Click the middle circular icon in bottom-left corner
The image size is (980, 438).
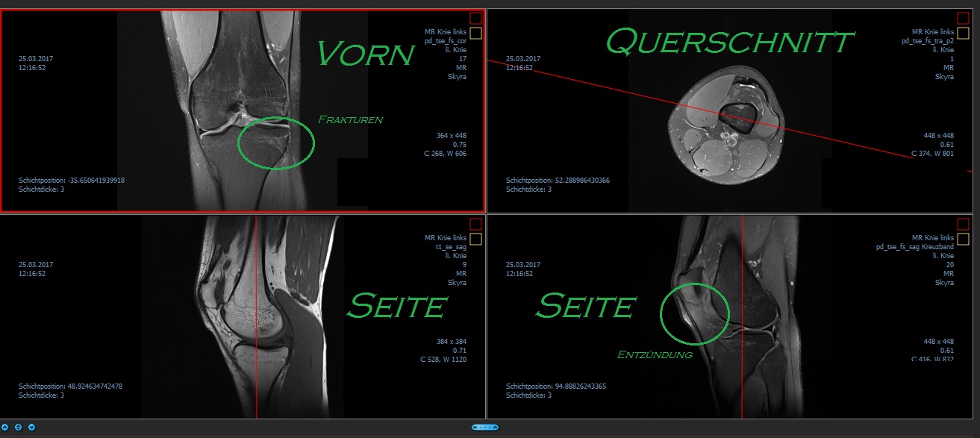click(x=19, y=428)
